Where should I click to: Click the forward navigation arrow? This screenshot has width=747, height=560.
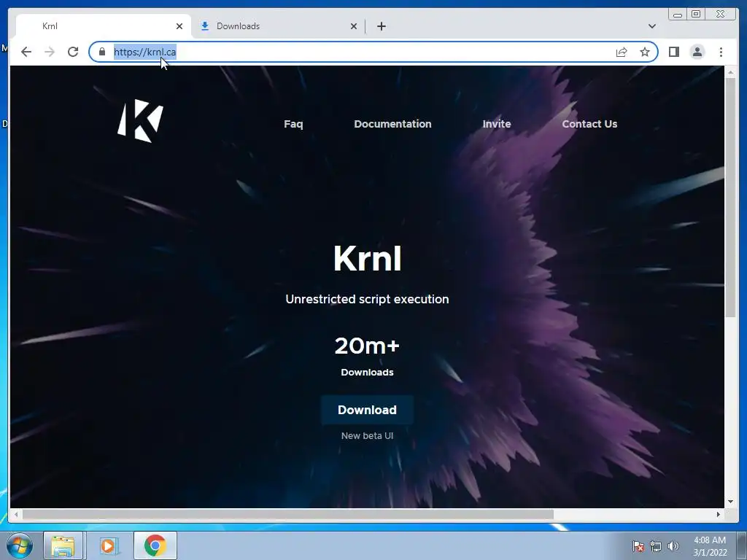point(50,52)
